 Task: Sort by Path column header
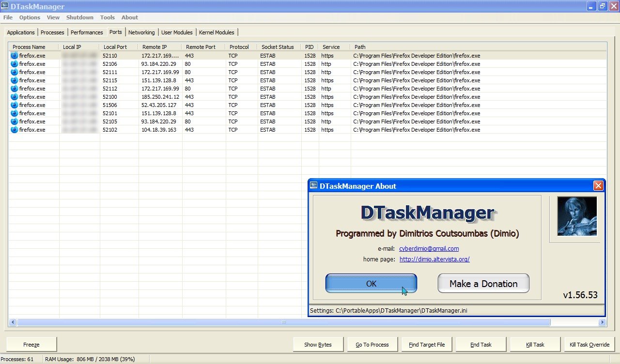point(478,47)
